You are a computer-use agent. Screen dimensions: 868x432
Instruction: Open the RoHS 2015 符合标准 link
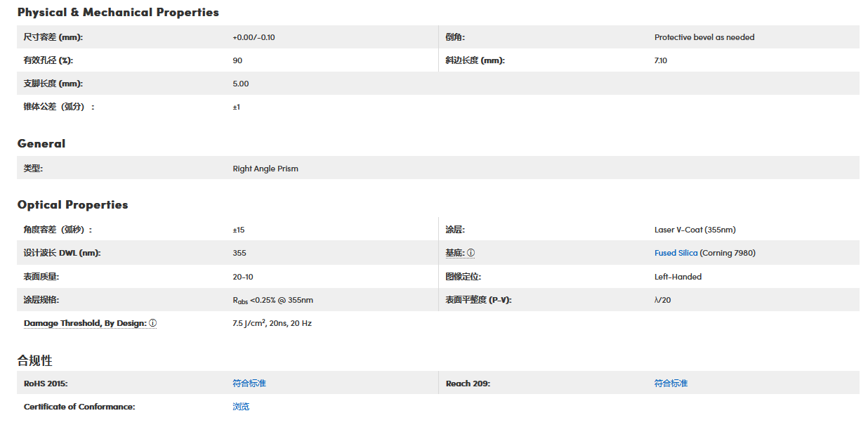click(x=249, y=384)
